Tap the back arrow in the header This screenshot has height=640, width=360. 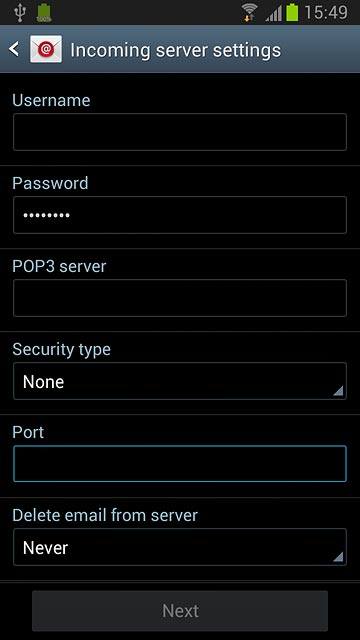pos(14,49)
